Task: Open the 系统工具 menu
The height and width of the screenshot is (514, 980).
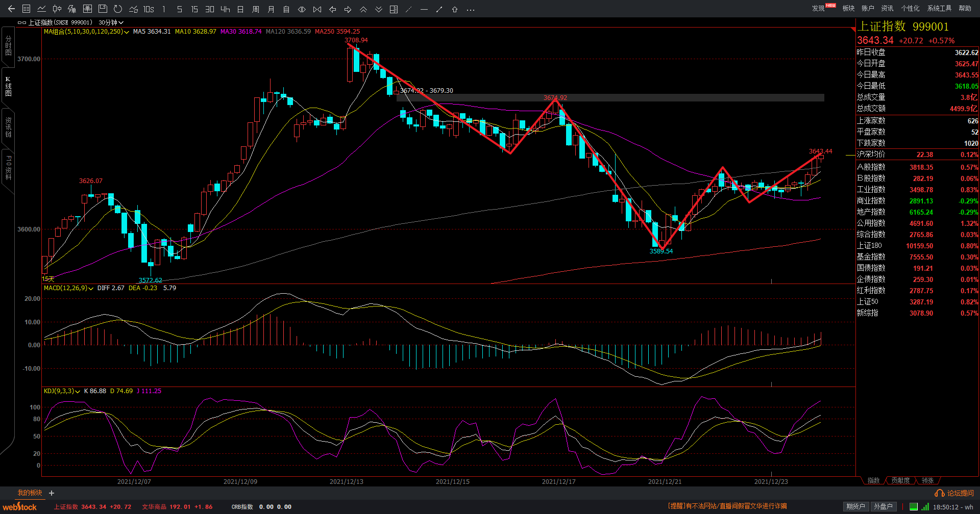Action: 939,8
